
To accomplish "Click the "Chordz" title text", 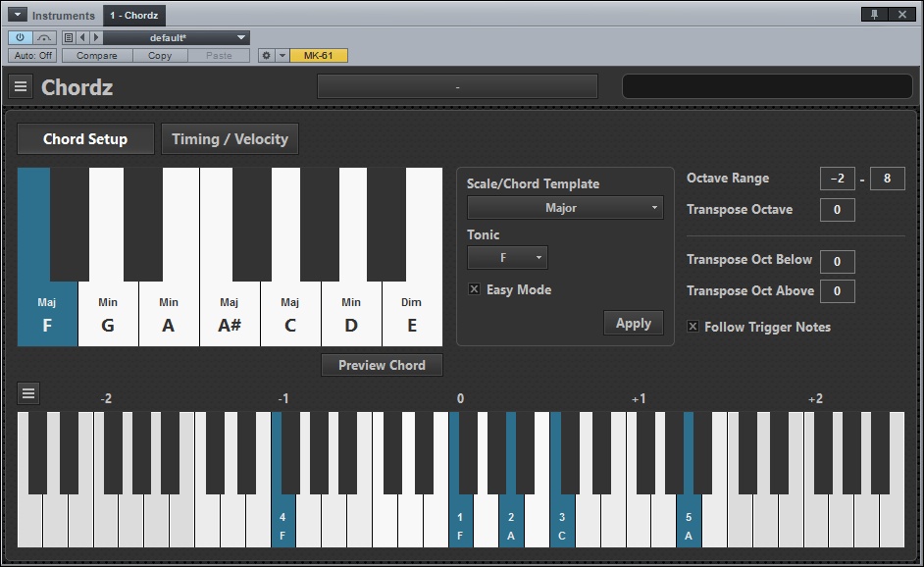I will pos(77,87).
